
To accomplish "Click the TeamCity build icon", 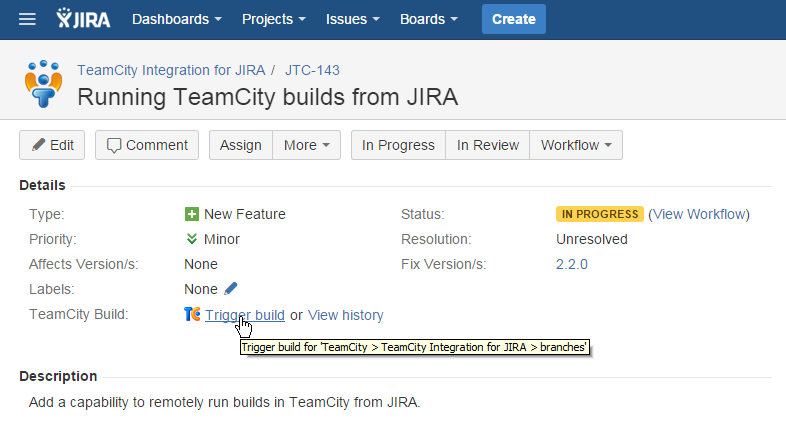I will pos(193,315).
